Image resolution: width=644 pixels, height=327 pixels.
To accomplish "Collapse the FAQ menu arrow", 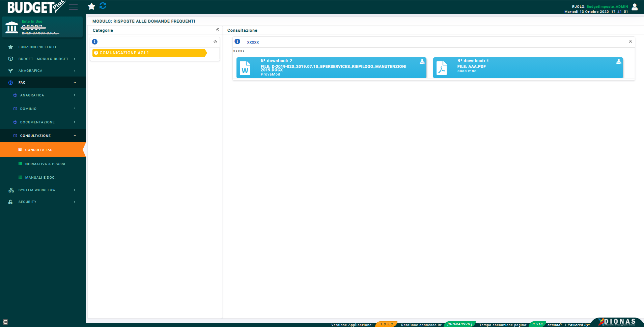I will (x=75, y=83).
